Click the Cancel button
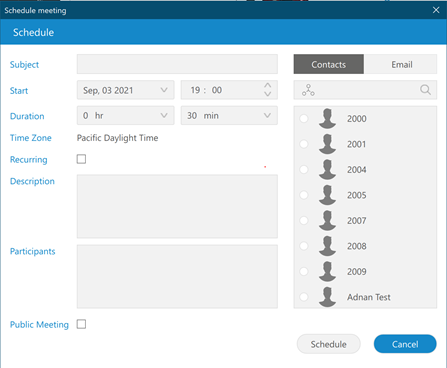 (405, 344)
